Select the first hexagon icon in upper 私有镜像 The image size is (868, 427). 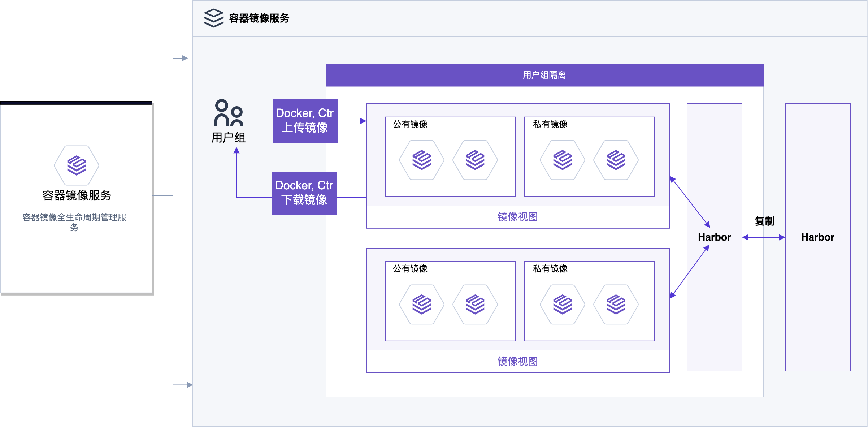tap(563, 160)
